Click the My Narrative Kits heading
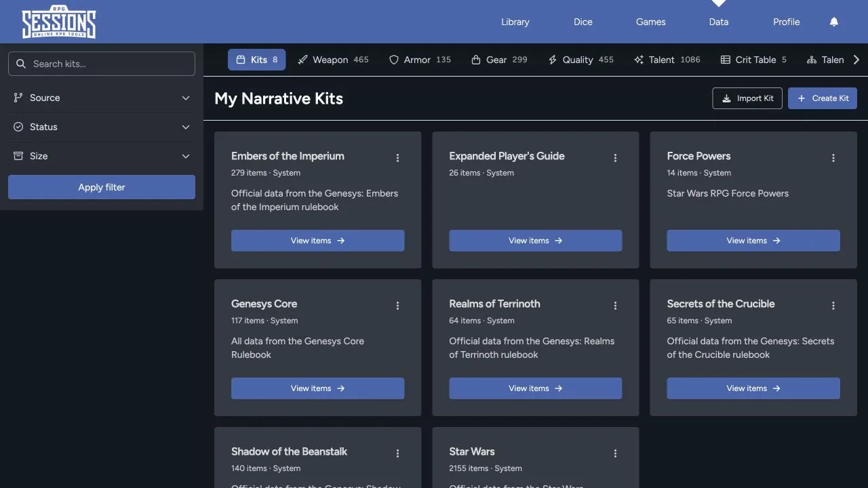 [279, 98]
